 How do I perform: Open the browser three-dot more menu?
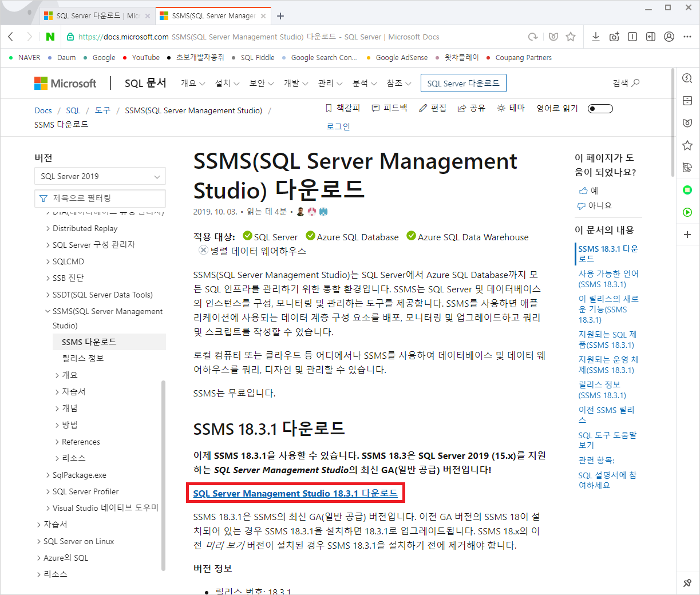687,37
